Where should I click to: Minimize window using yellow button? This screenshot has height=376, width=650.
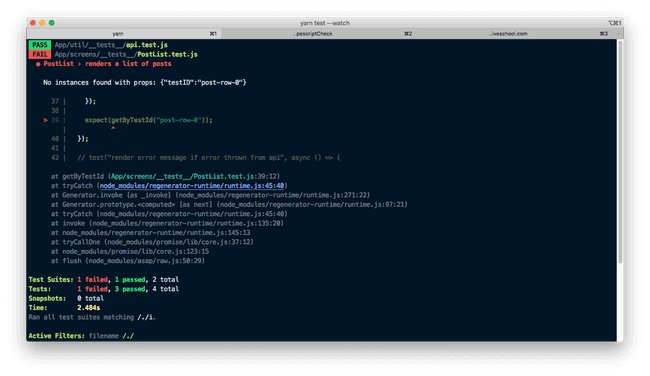42,23
